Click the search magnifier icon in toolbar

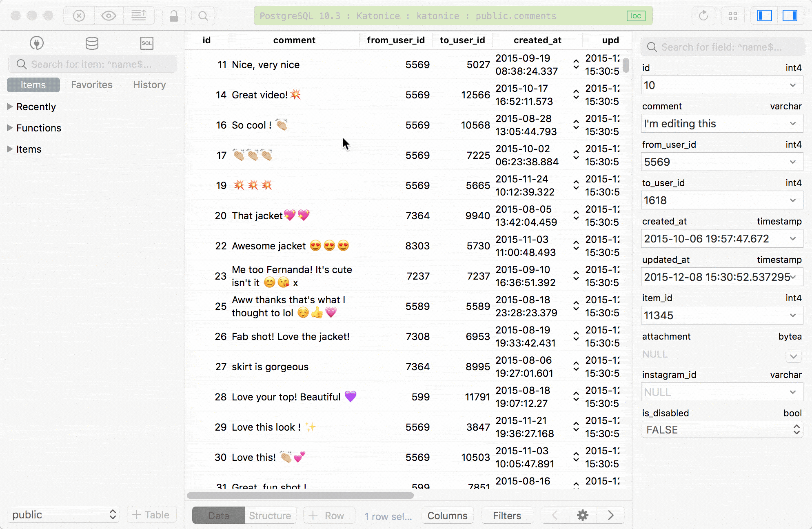tap(204, 16)
